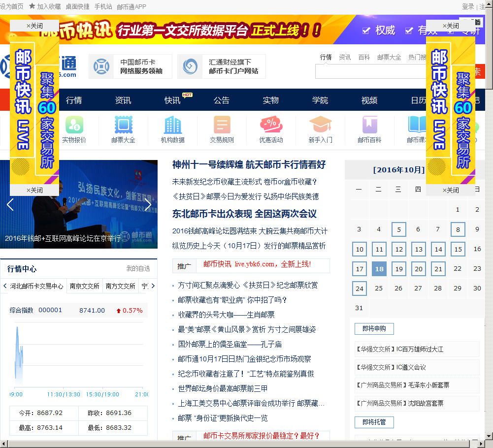
Task: Select October 13 on the calendar
Action: (x=419, y=249)
